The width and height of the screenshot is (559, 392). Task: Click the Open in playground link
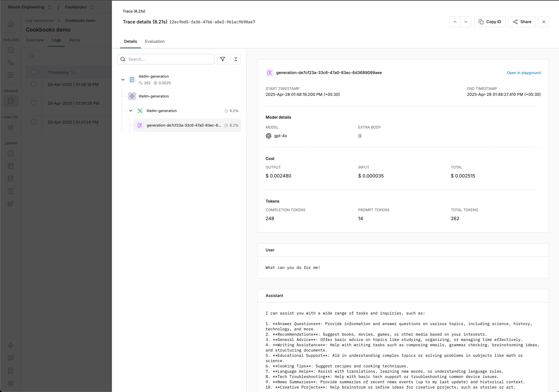pyautogui.click(x=523, y=73)
